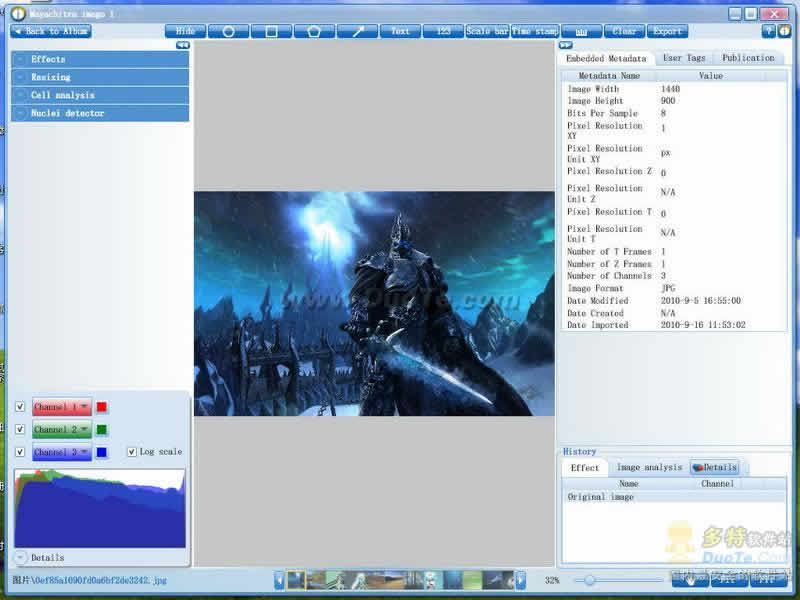Select the Image analysis history tab
This screenshot has width=800, height=600.
click(x=649, y=467)
